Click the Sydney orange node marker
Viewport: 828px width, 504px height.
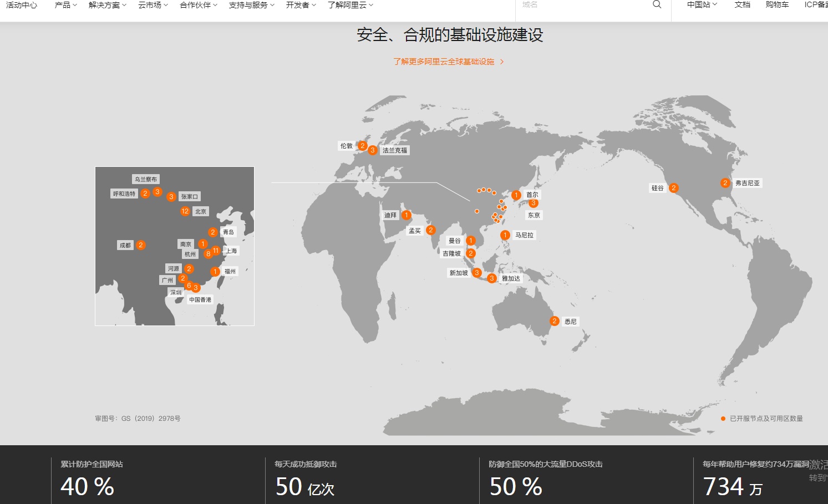tap(554, 321)
